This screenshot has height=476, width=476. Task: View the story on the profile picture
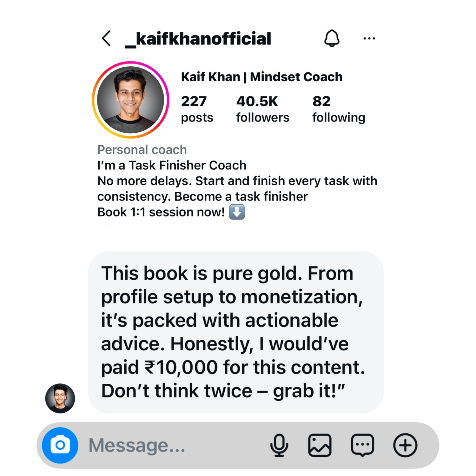pyautogui.click(x=130, y=100)
